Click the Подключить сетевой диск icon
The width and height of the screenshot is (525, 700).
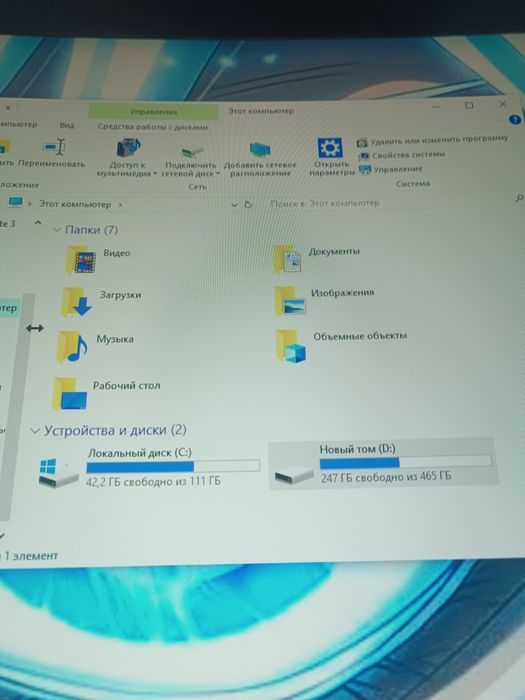tap(192, 151)
